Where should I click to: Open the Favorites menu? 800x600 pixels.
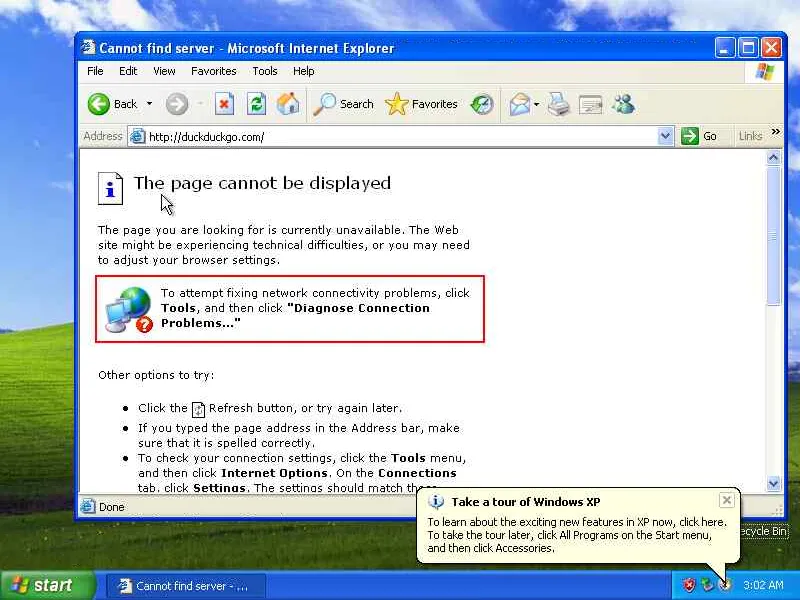(213, 71)
